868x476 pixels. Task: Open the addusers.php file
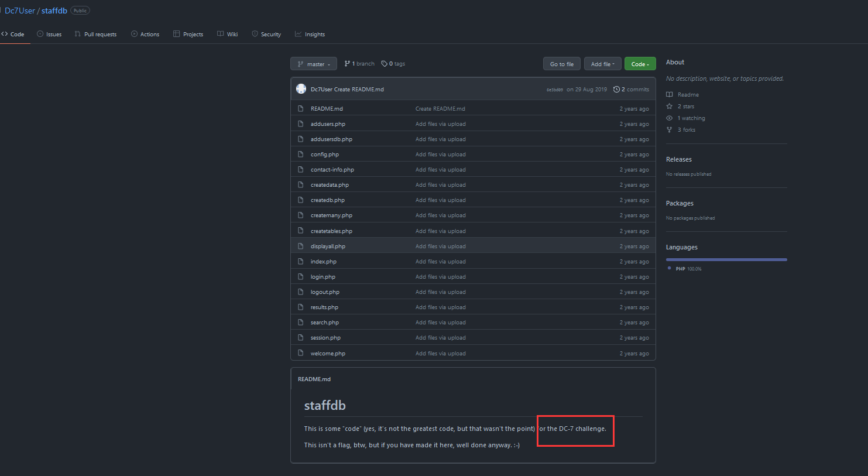328,124
